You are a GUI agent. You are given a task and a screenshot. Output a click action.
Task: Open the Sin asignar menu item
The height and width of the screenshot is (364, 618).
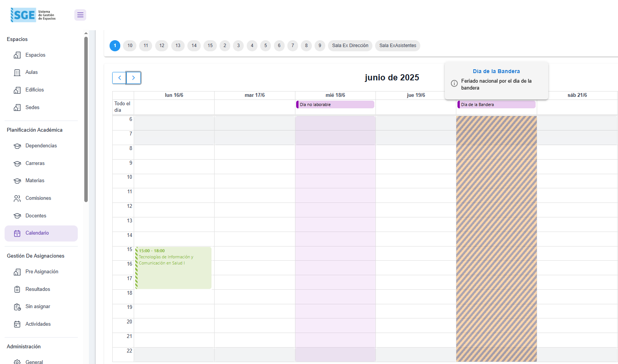[x=41, y=307]
